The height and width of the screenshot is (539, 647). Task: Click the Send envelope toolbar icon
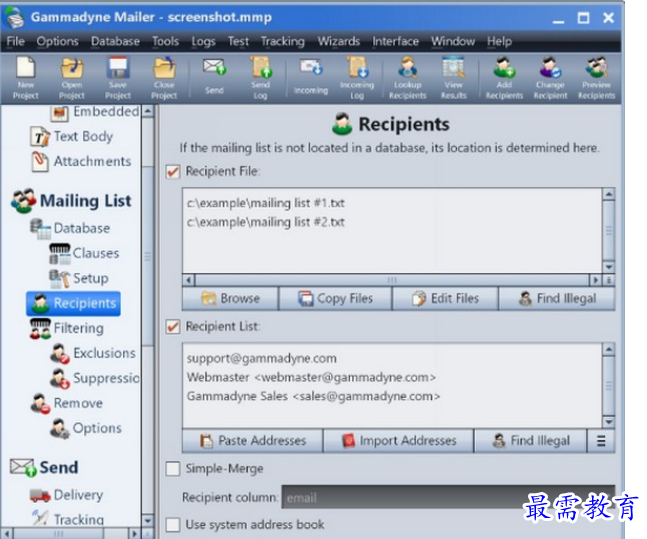[x=214, y=77]
